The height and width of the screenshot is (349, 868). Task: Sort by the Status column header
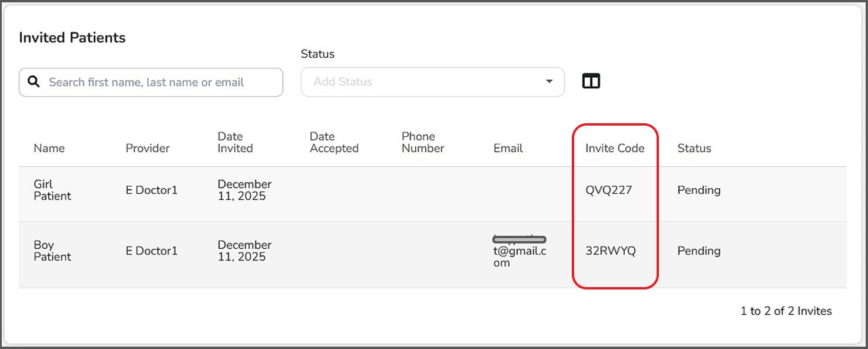694,148
